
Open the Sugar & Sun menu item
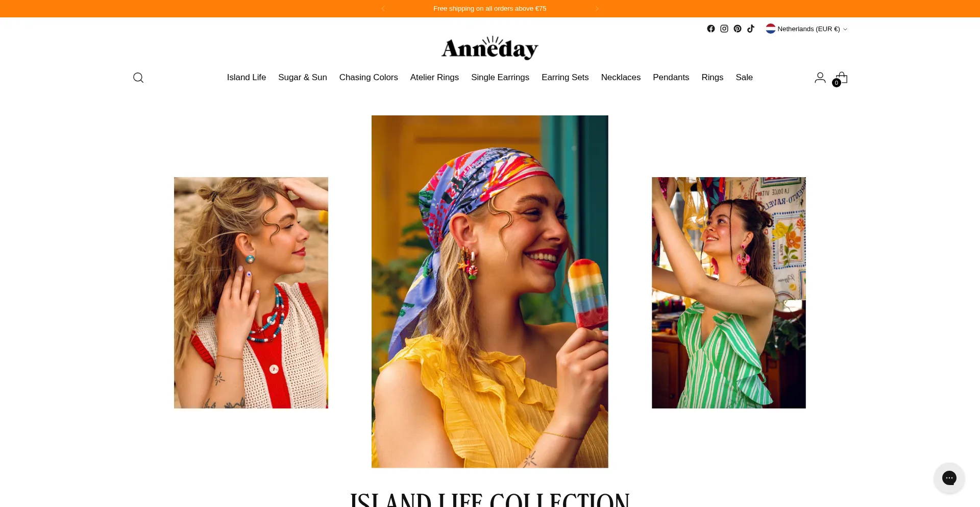point(303,77)
